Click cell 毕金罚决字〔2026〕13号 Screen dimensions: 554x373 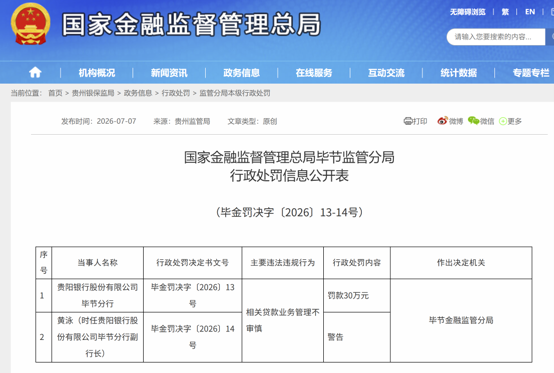point(193,295)
